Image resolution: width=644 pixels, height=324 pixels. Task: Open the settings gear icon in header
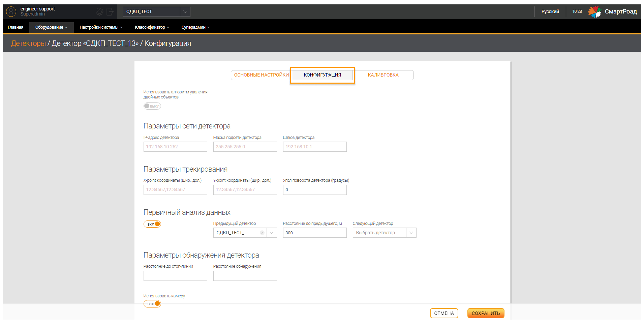[x=99, y=12]
